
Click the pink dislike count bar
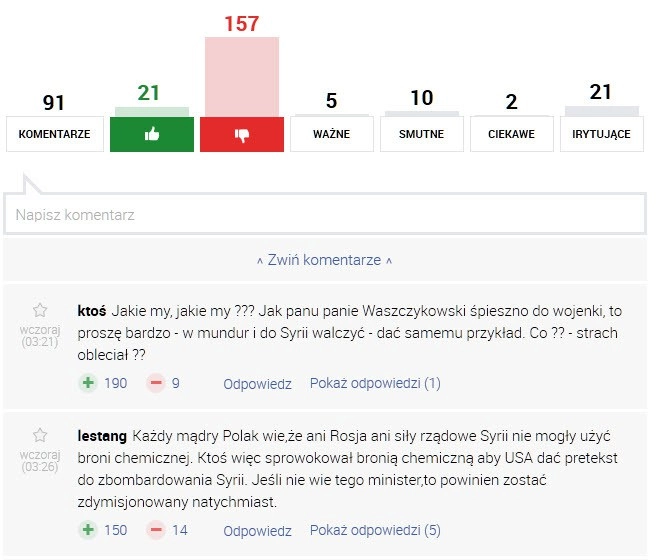pyautogui.click(x=242, y=76)
